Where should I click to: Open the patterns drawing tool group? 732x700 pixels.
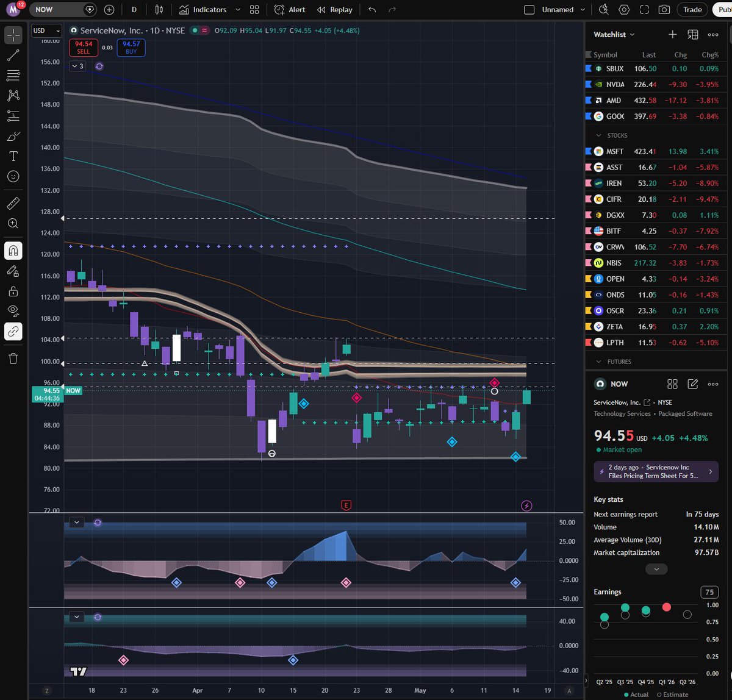(13, 96)
